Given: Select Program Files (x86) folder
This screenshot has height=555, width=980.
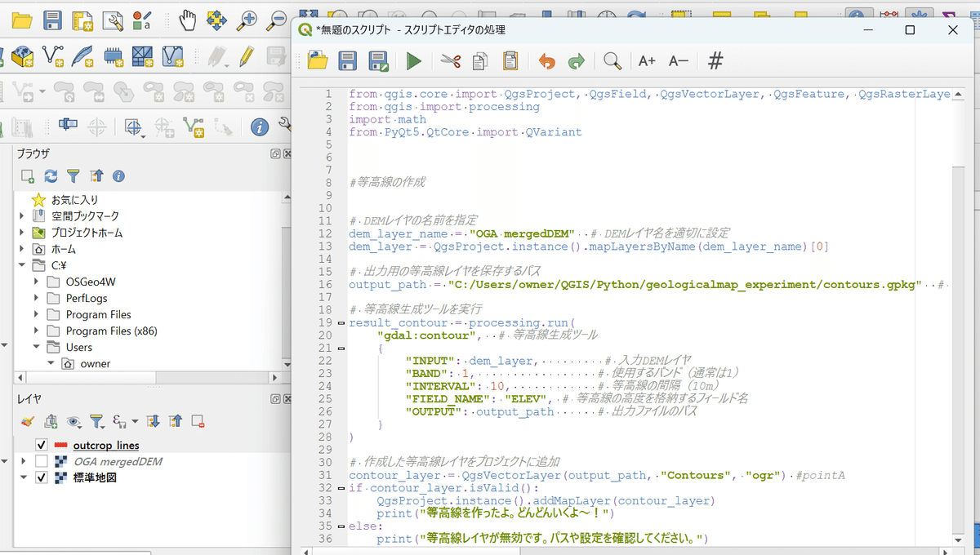Looking at the screenshot, I should pos(111,331).
